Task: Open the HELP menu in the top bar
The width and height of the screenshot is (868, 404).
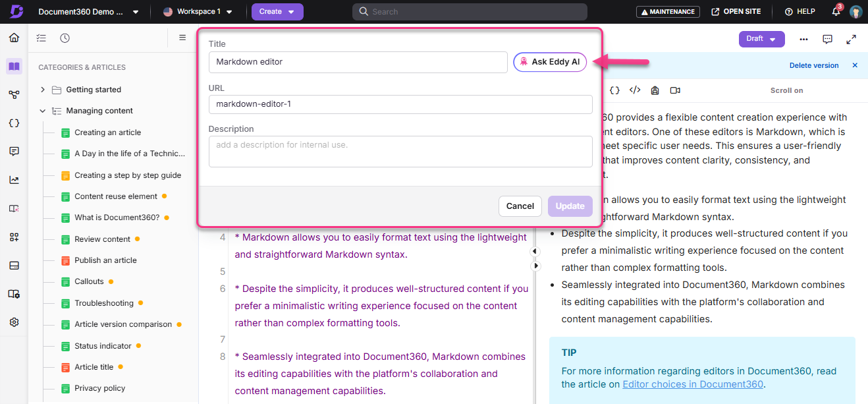Action: [x=799, y=11]
